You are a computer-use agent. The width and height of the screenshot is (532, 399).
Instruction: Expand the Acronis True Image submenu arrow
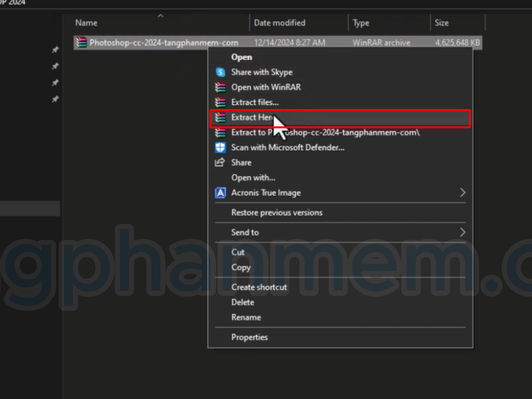(463, 193)
